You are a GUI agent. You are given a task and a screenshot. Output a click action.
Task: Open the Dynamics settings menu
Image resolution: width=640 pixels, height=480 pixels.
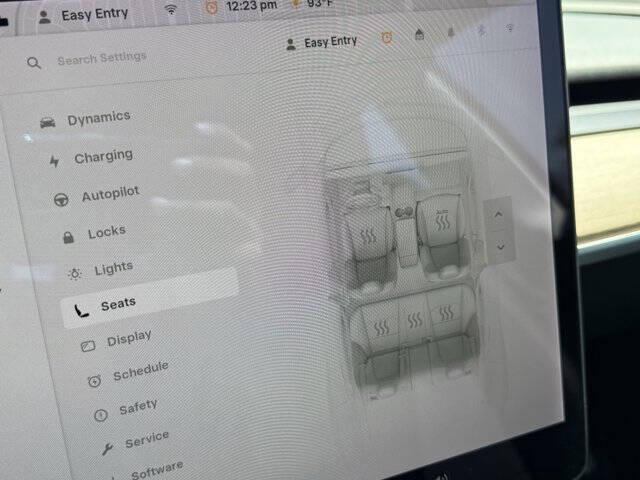coord(99,118)
